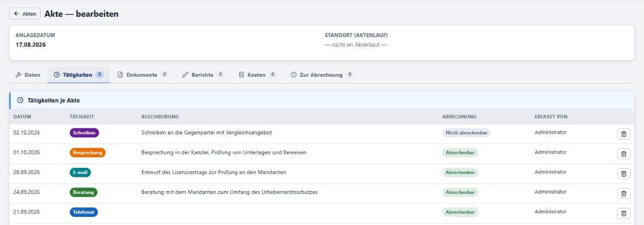Select description 'Besprechung in der Kanzlei' row text
Image resolution: width=644 pixels, height=225 pixels.
(x=223, y=153)
